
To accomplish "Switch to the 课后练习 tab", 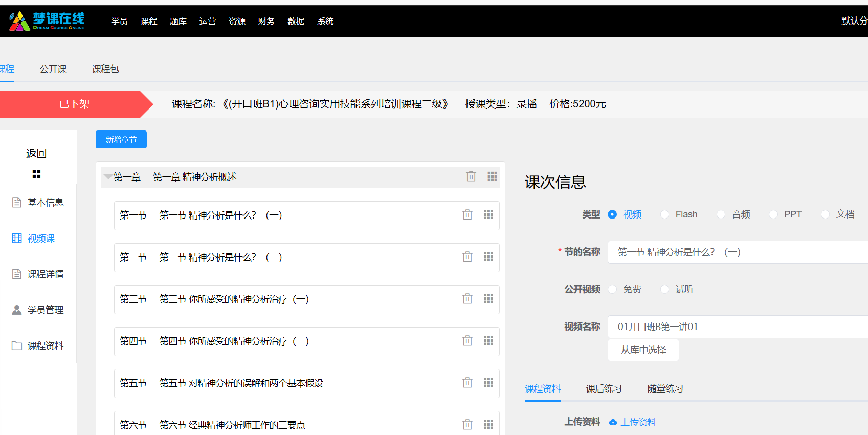I will click(x=604, y=389).
